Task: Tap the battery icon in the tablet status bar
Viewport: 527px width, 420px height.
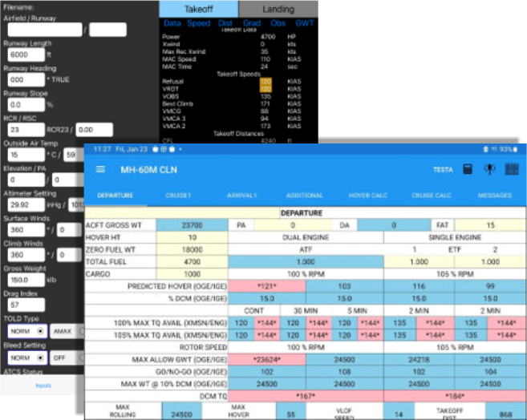Action: [514, 149]
